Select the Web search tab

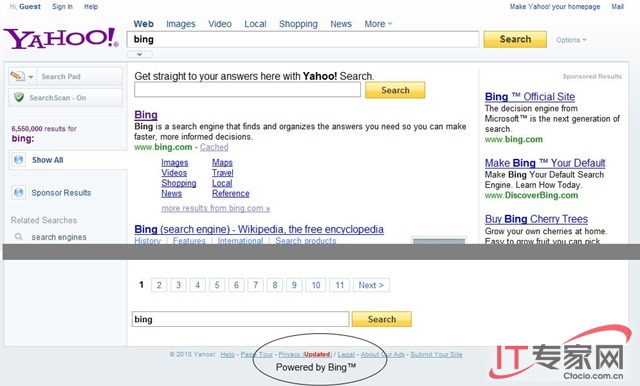[144, 24]
